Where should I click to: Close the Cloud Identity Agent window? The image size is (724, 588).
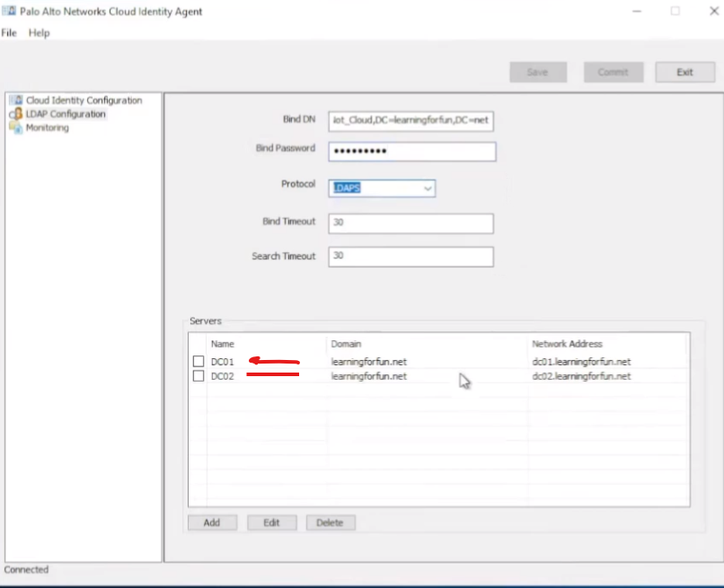click(714, 11)
